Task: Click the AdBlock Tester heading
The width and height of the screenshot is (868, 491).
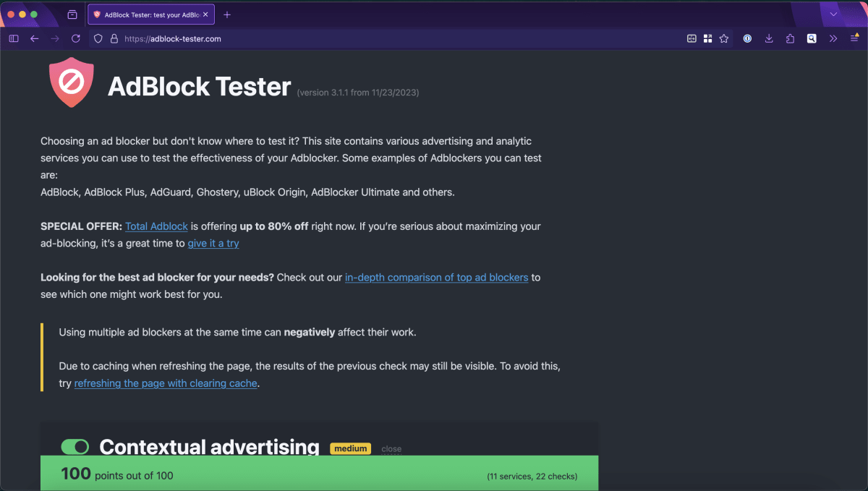Action: (200, 87)
